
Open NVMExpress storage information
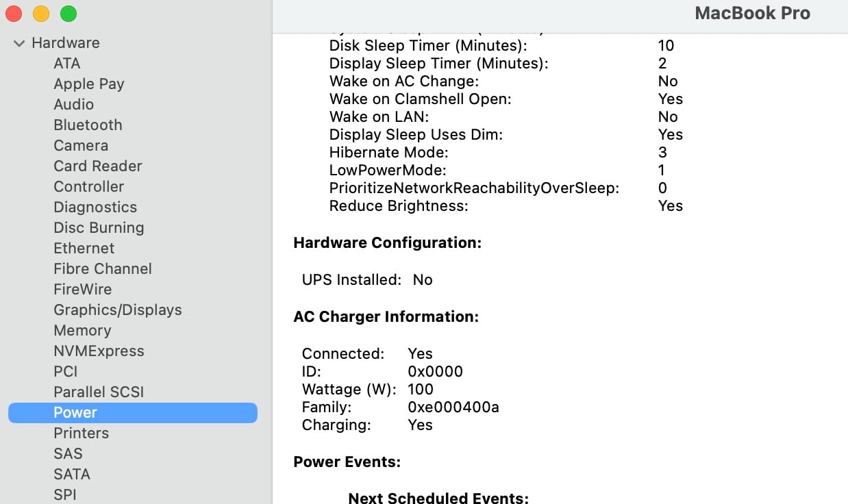click(99, 351)
